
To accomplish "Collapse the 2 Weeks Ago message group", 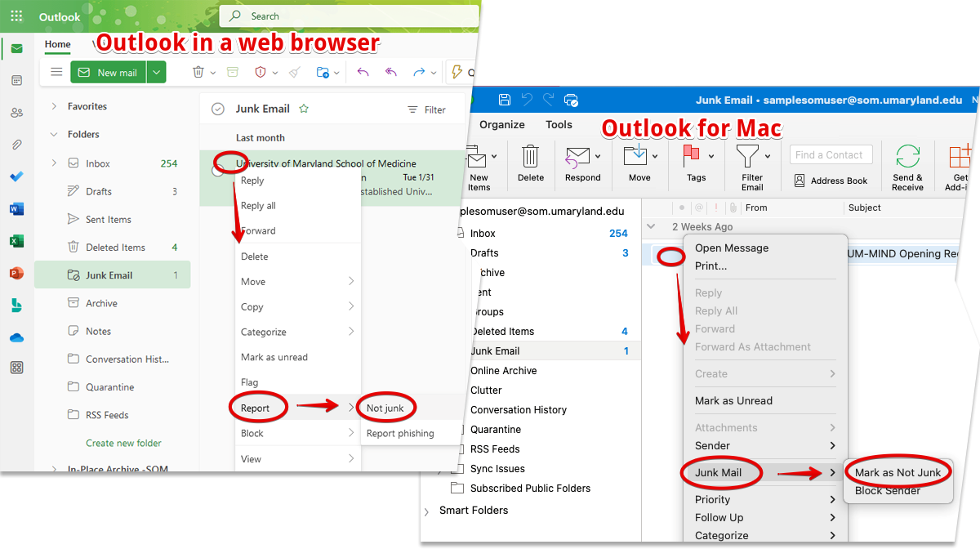I will tap(651, 226).
